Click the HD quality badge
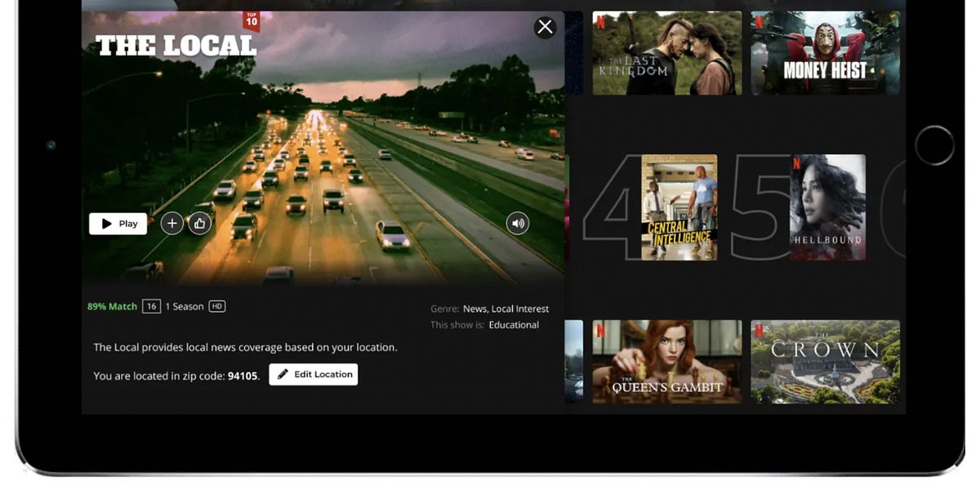 (217, 306)
